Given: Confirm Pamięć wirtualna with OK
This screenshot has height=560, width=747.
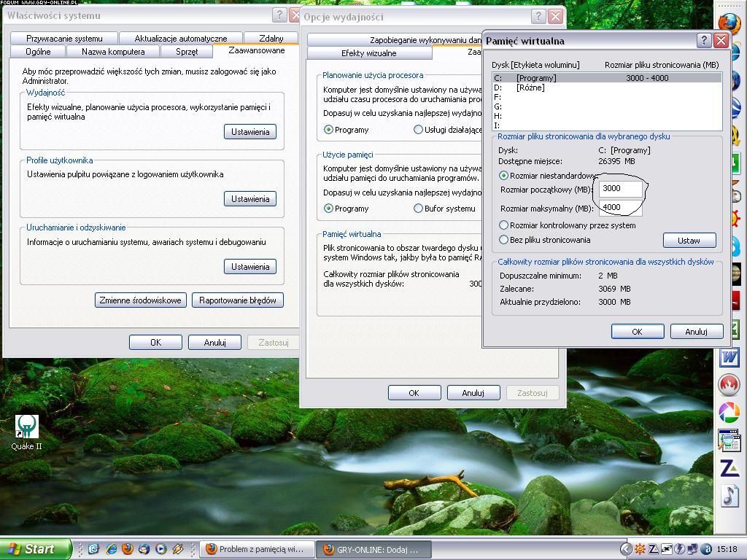Looking at the screenshot, I should [x=638, y=332].
